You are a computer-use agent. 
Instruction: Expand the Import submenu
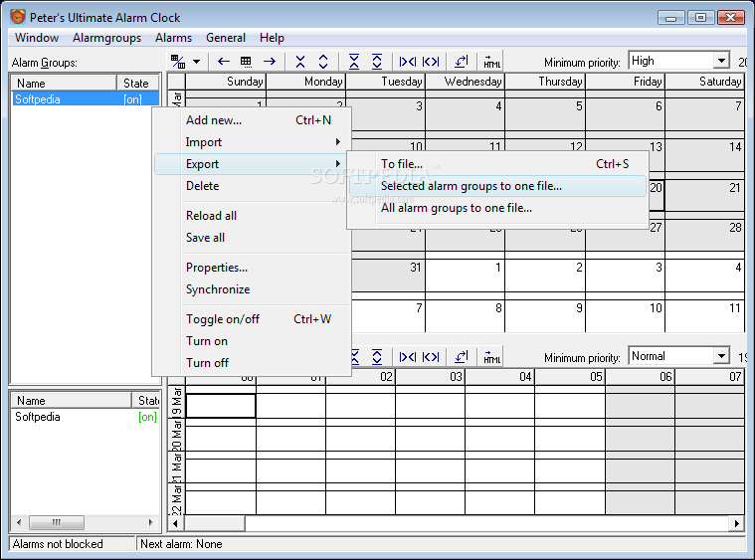[x=252, y=142]
